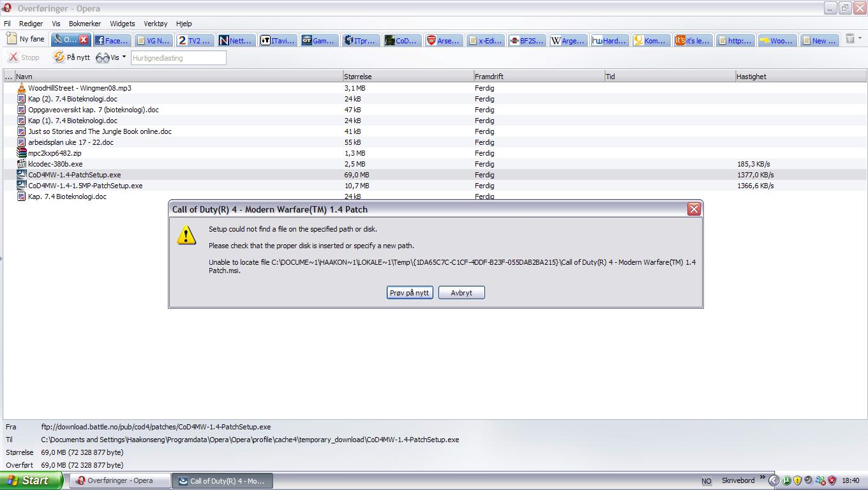
Task: Switch to the TV2 tab
Action: tap(195, 40)
